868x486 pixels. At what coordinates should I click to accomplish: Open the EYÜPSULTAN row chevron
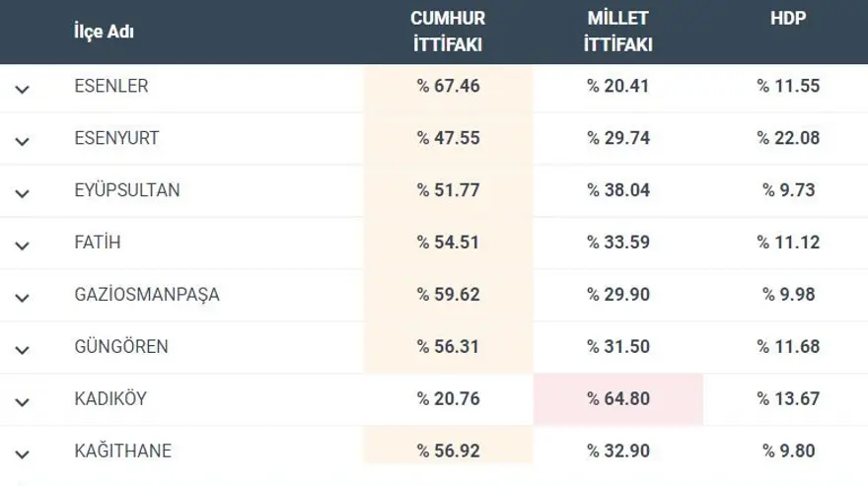click(23, 193)
